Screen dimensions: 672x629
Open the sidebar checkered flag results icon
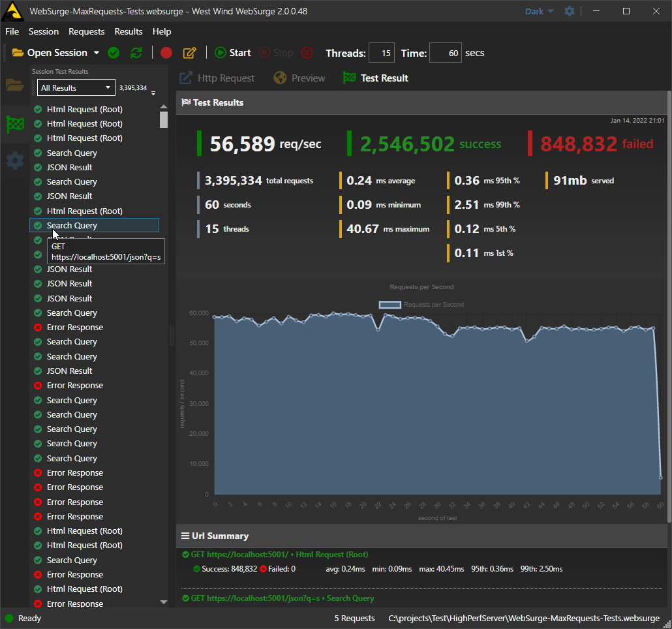15,124
